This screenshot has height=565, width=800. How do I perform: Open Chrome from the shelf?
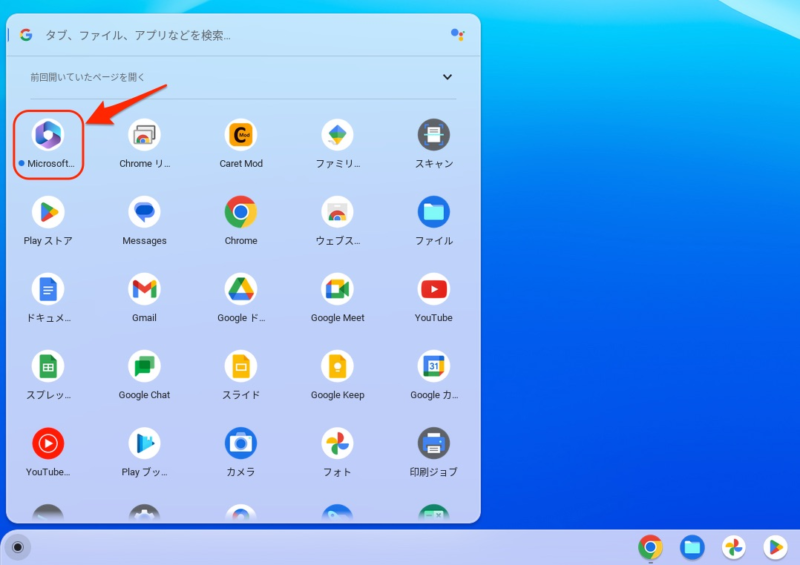coord(650,547)
